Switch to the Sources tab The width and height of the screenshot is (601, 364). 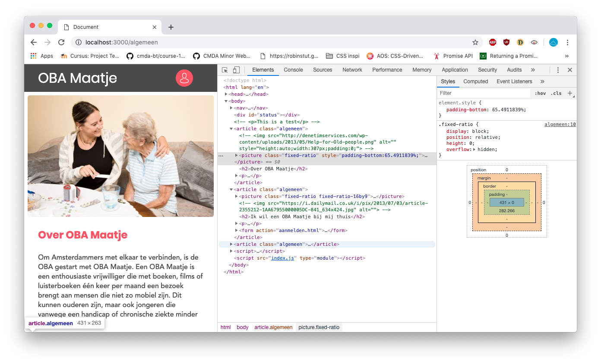coord(323,70)
